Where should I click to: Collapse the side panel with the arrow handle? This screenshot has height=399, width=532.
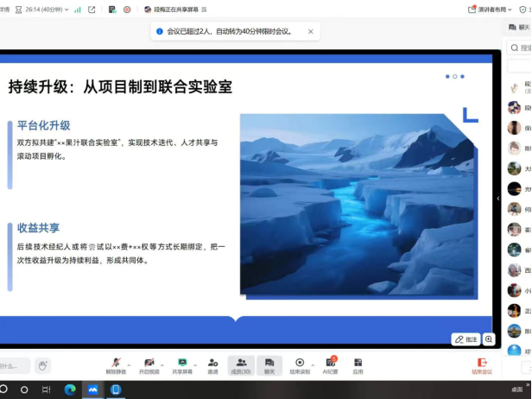[x=497, y=199]
